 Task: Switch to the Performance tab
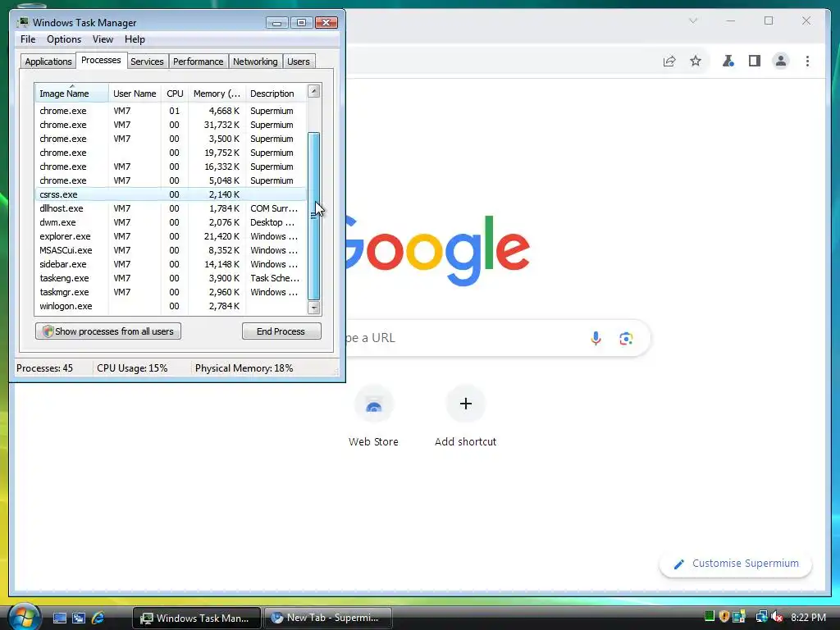(x=199, y=62)
